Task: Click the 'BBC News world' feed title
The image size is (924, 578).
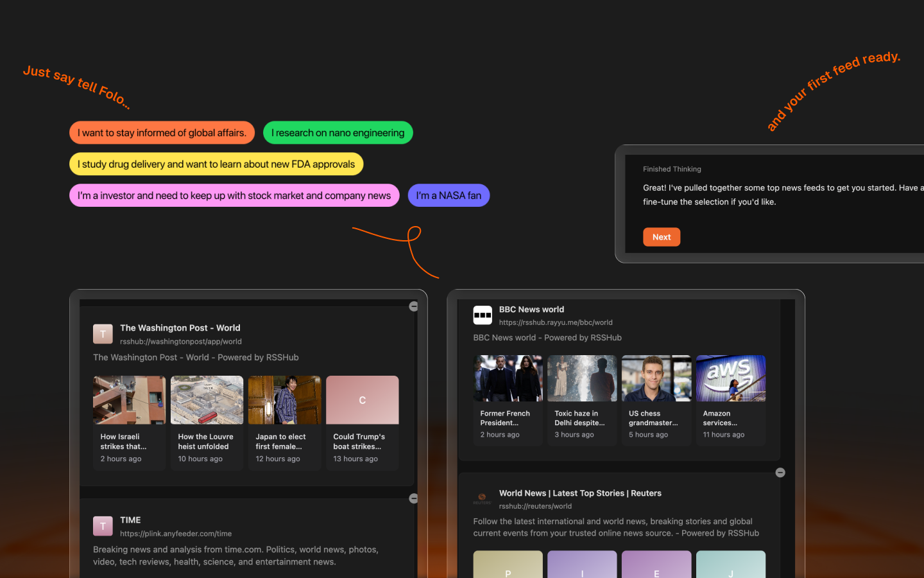Action: pos(531,310)
